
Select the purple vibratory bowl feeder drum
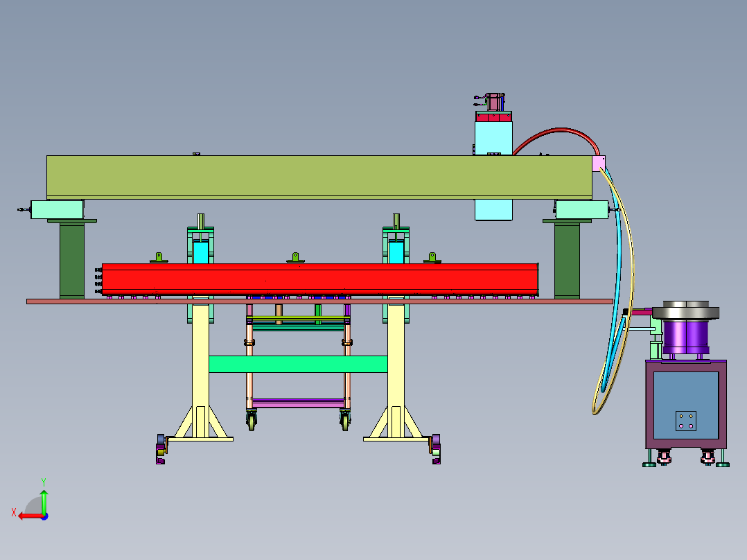685,337
